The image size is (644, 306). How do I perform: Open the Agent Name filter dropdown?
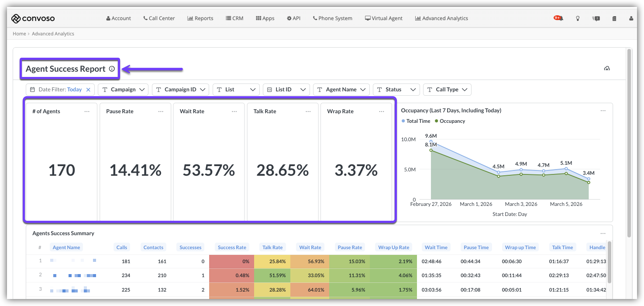coord(341,90)
